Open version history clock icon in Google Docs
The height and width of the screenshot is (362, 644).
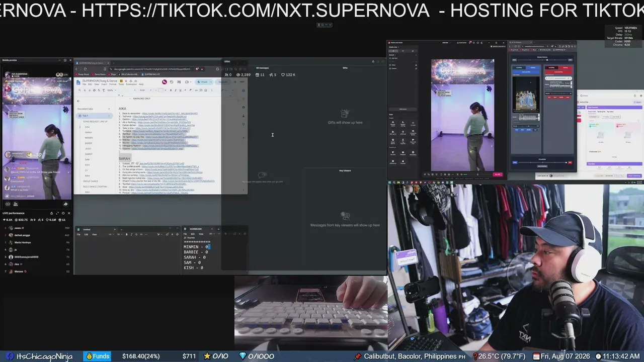tap(172, 82)
